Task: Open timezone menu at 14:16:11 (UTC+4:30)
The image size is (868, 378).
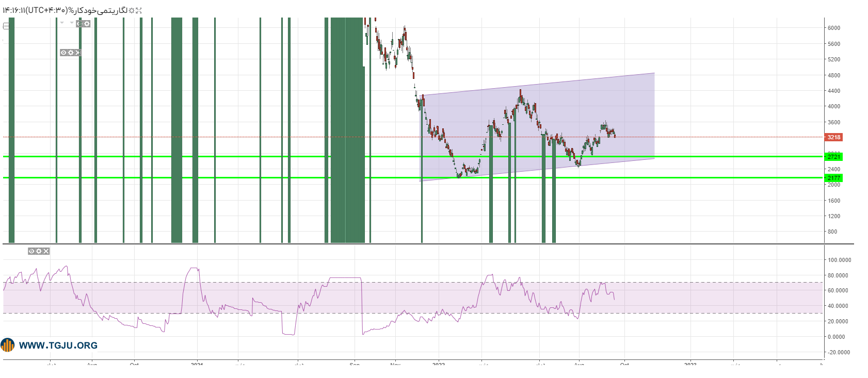Action: pyautogui.click(x=35, y=10)
